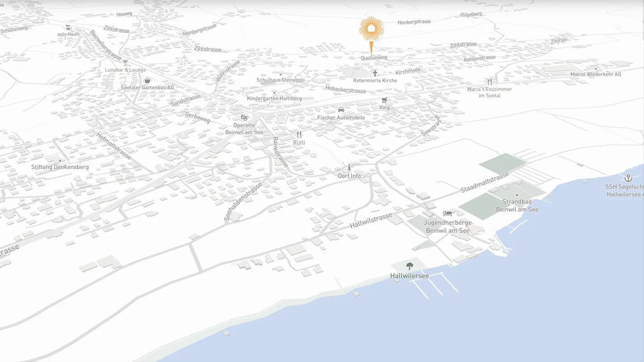Open the Strandbad Beinwil am See label
This screenshot has height=362, width=644.
517,206
